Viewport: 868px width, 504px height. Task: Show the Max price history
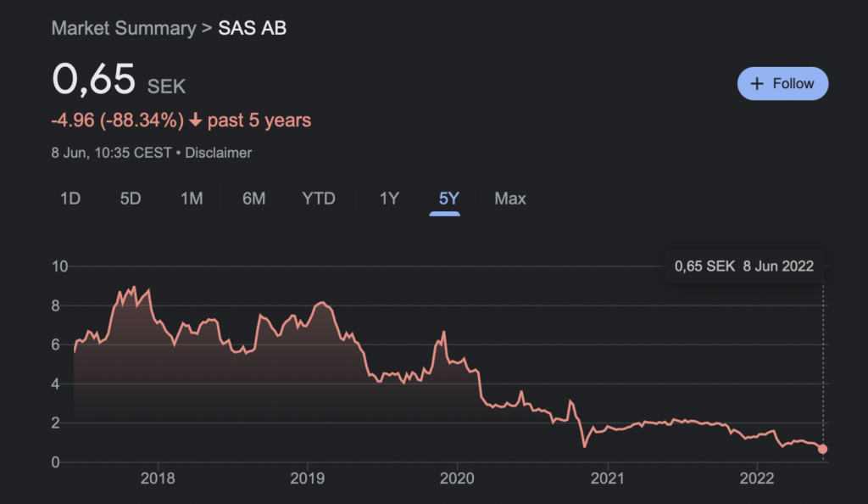point(510,199)
